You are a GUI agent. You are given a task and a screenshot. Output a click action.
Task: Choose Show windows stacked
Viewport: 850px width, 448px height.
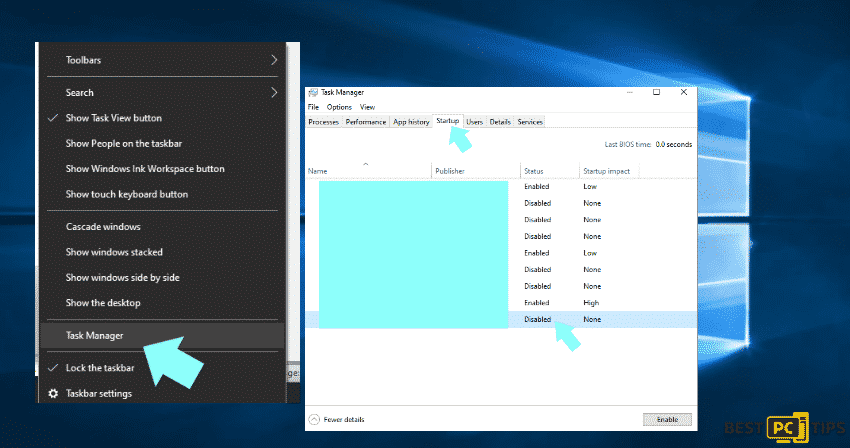tap(114, 252)
